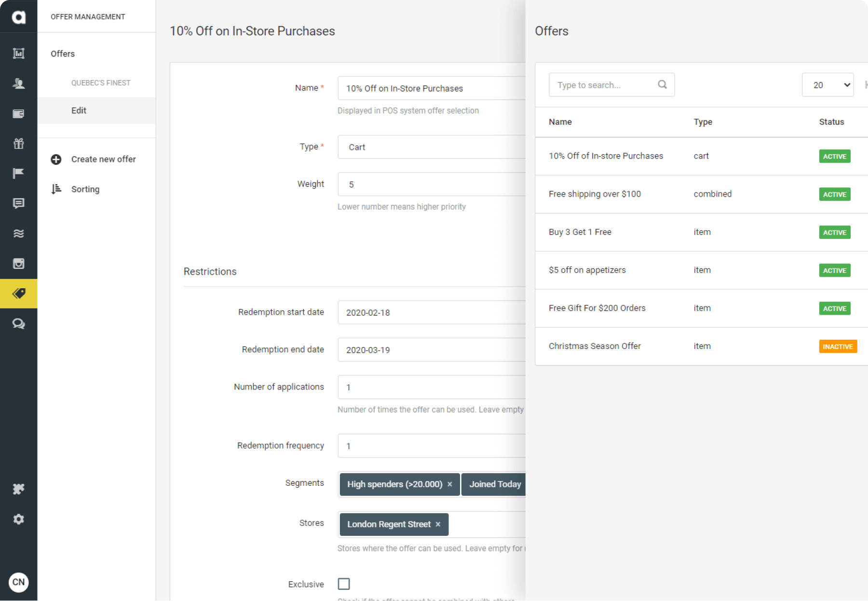Click the ACTIVE badge on Free Gift For $200 Orders
The image size is (868, 601).
(x=834, y=308)
